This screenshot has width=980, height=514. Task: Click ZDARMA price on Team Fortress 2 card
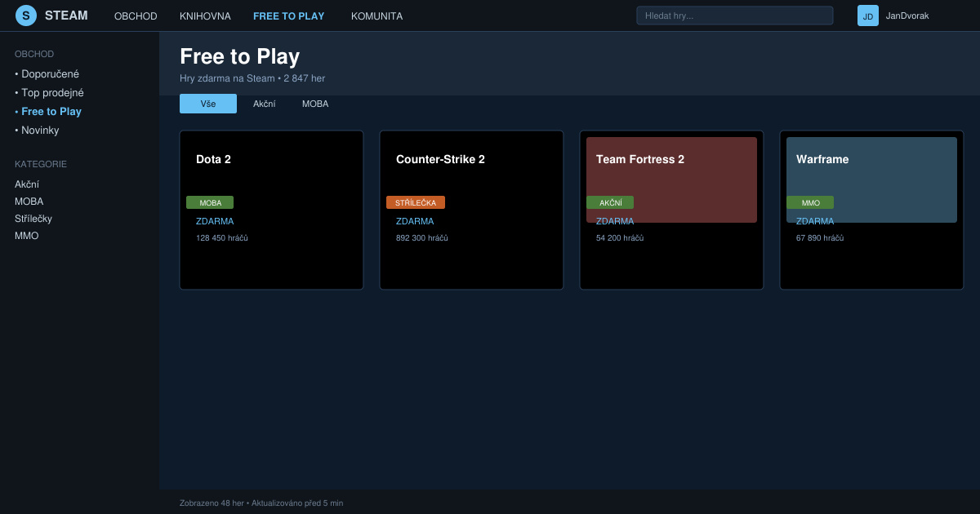pyautogui.click(x=615, y=221)
